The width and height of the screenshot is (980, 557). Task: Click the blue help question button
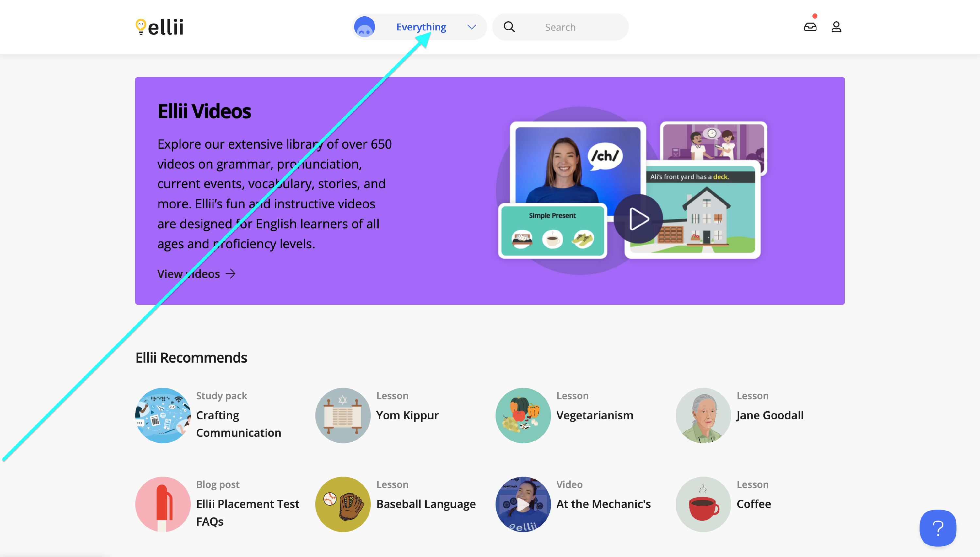tap(938, 528)
